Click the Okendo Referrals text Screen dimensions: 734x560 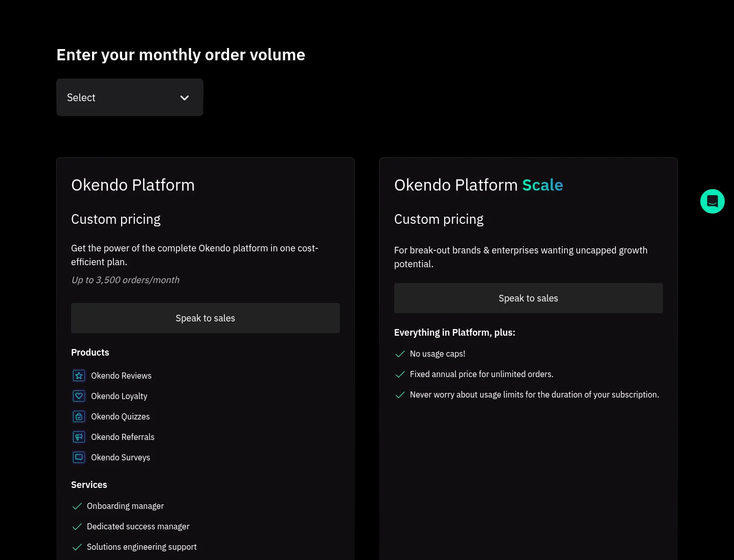[123, 437]
